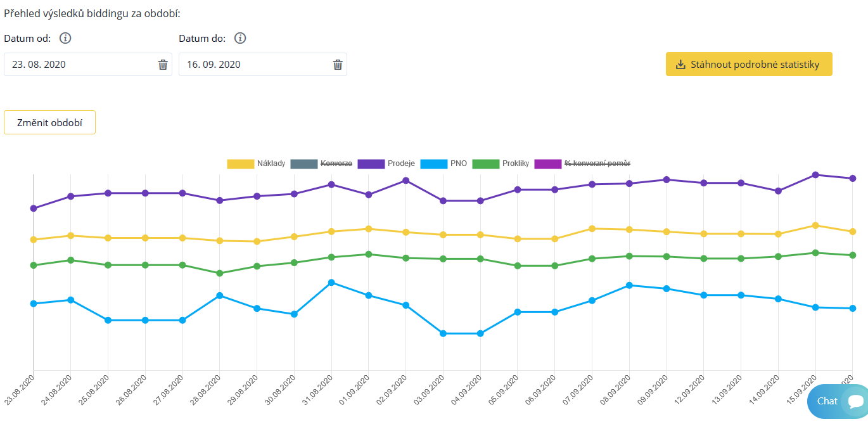This screenshot has height=424, width=868.
Task: Click the Prodeje data point for 02.09.2020
Action: [405, 181]
